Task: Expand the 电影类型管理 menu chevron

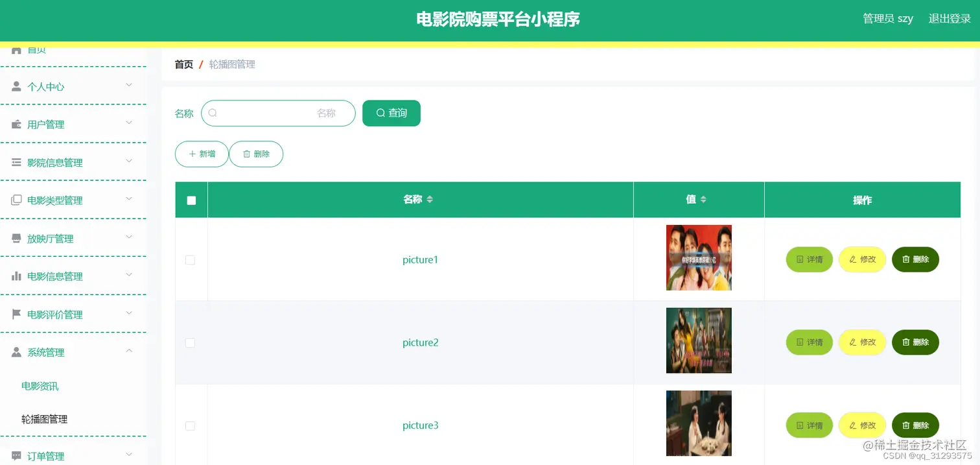Action: pyautogui.click(x=129, y=198)
